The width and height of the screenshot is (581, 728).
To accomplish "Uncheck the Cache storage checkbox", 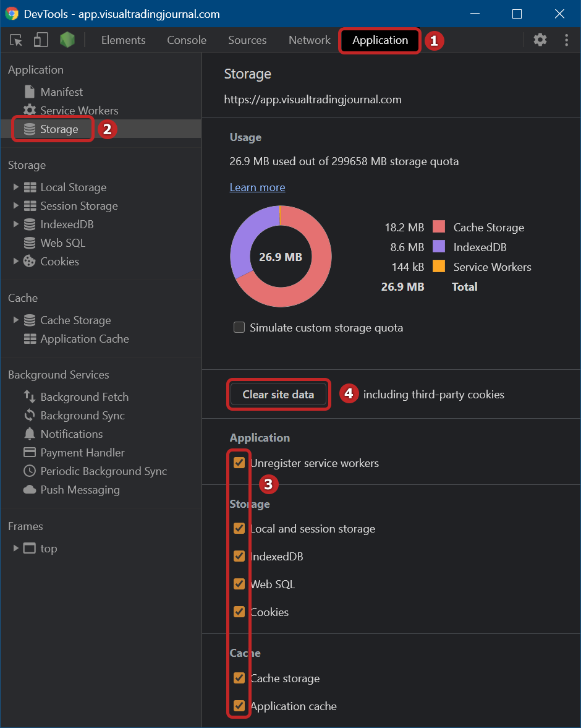I will tap(239, 679).
